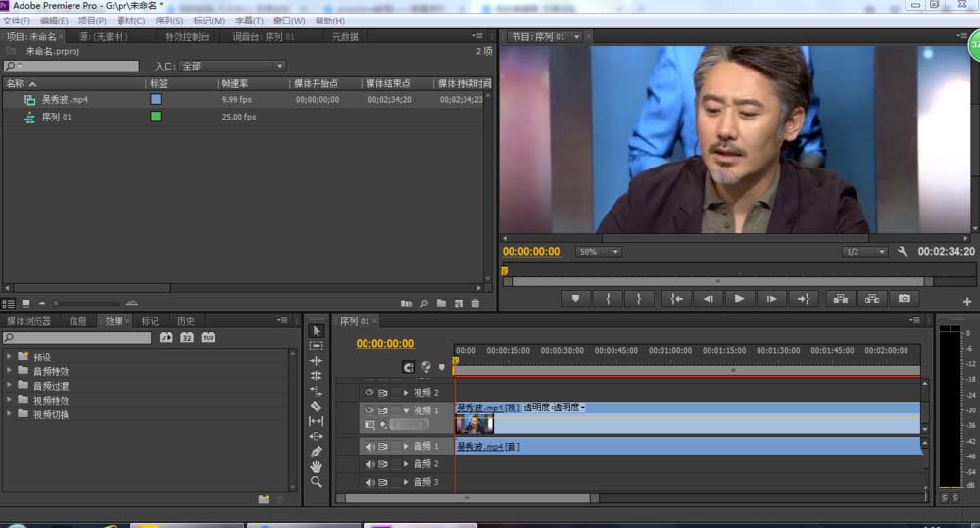Screen dimensions: 980x528
Task: Click Mark In button in Program monitor
Action: (x=608, y=299)
